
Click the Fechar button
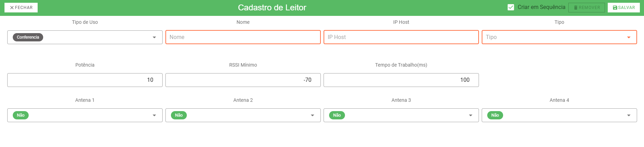[x=21, y=8]
